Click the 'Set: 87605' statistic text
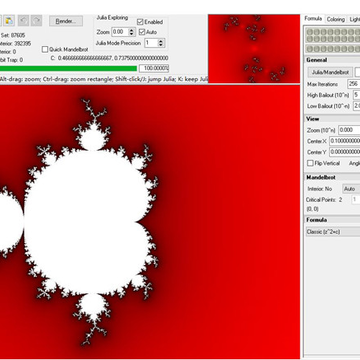 pyautogui.click(x=13, y=35)
